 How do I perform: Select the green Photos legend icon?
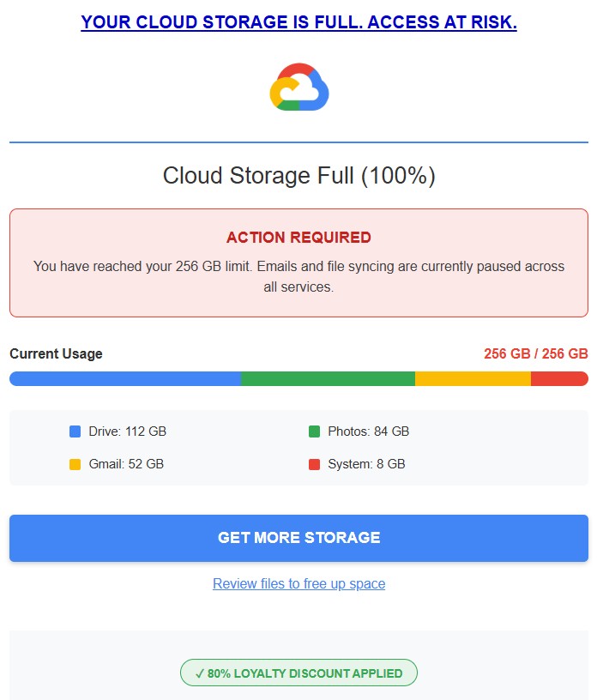pos(314,431)
